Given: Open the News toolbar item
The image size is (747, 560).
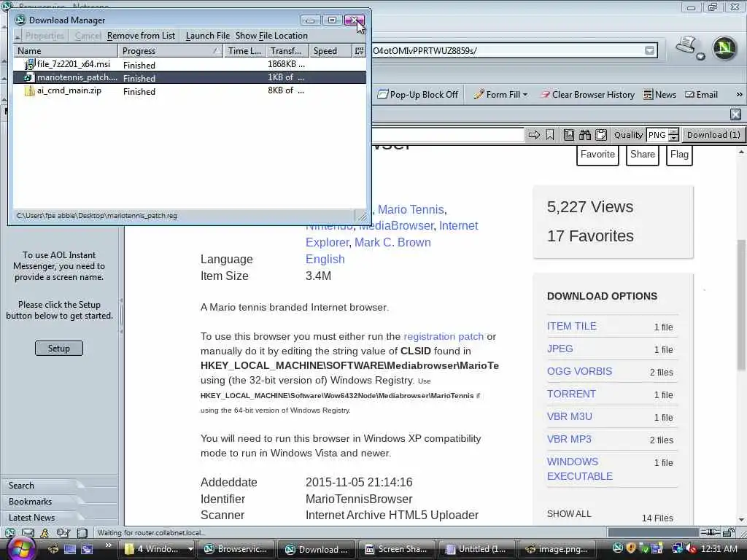Looking at the screenshot, I should point(659,95).
